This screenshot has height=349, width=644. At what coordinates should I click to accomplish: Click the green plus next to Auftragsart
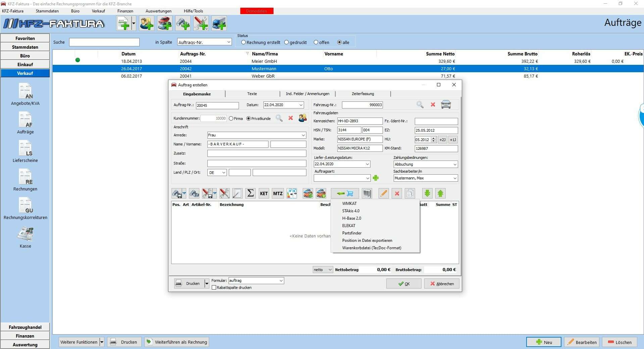coord(376,178)
